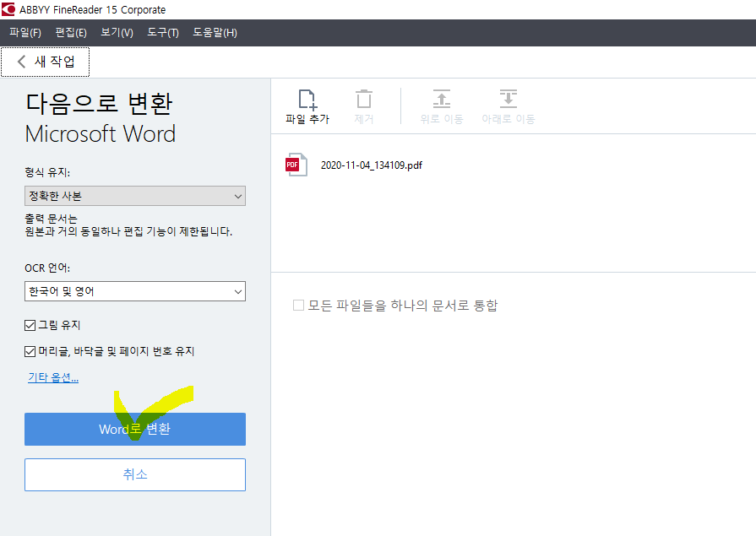756x536 pixels.
Task: Click the Remove (제거) trash icon
Action: pos(364,100)
